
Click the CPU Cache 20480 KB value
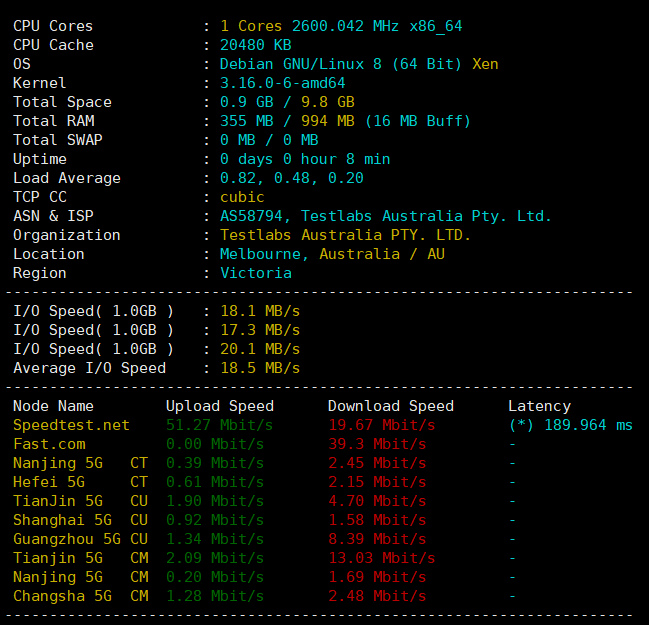pyautogui.click(x=255, y=45)
